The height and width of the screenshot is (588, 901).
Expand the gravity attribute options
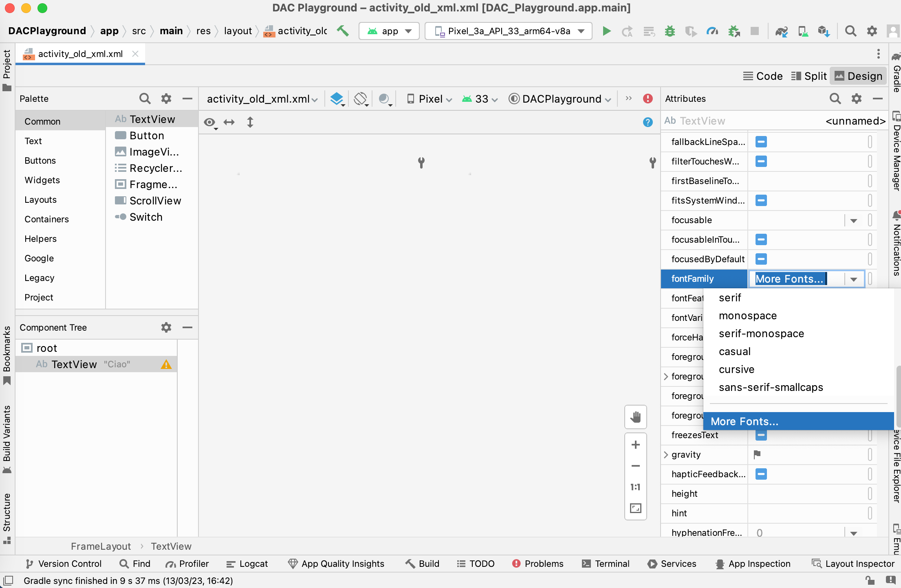(x=668, y=454)
